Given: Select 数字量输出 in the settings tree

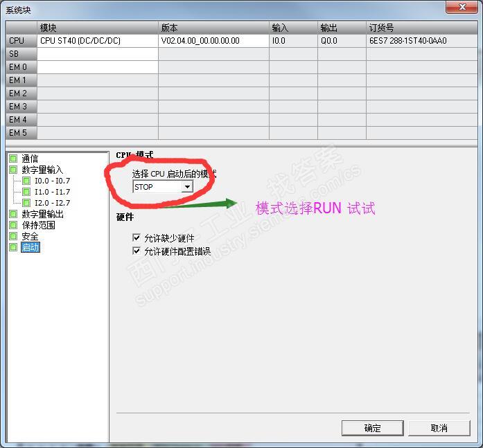Looking at the screenshot, I should pyautogui.click(x=42, y=214).
